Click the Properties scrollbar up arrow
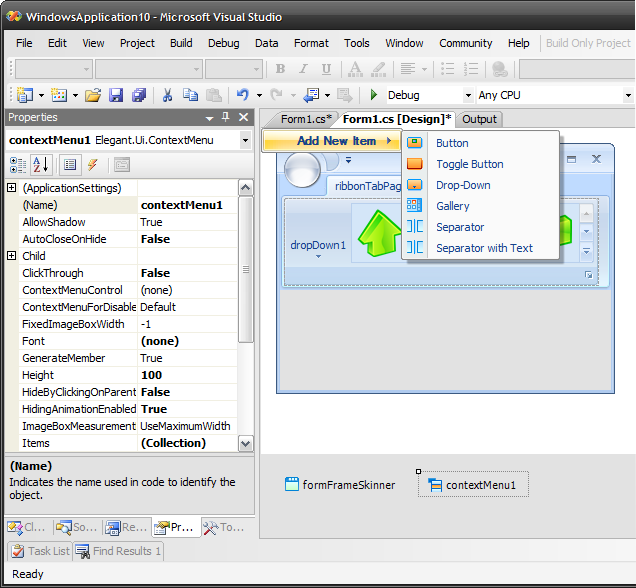The width and height of the screenshot is (636, 588). tap(245, 188)
